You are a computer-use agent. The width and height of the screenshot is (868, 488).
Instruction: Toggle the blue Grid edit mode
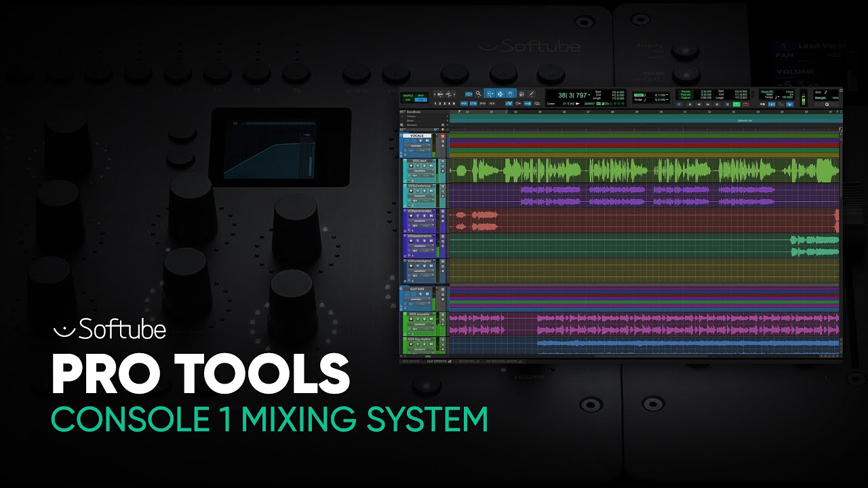tap(420, 100)
